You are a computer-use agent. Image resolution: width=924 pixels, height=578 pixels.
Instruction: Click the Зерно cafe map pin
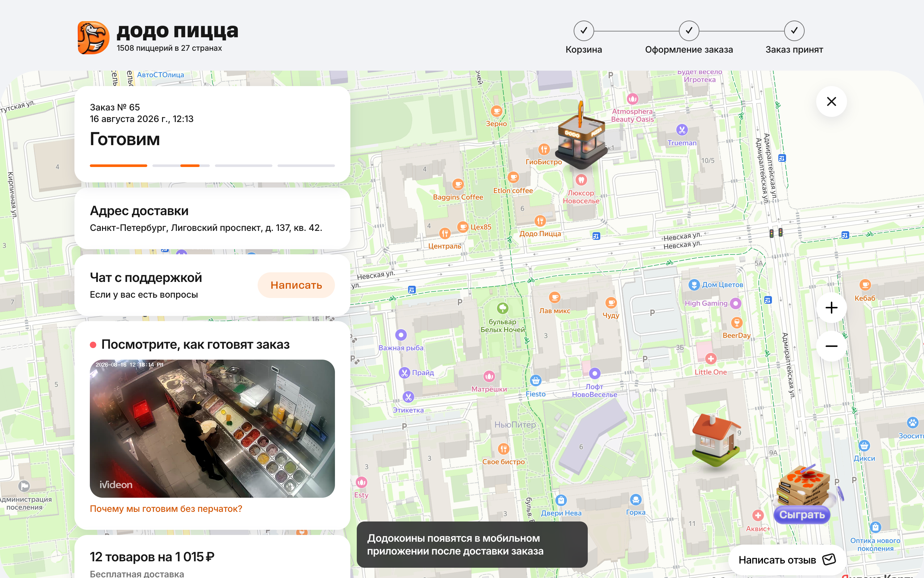[x=496, y=111]
